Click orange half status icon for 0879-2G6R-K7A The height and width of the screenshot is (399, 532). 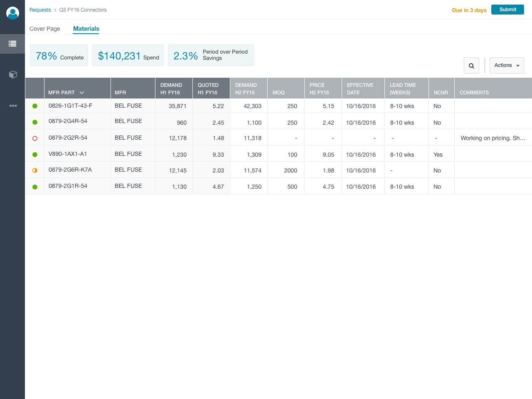coord(35,170)
